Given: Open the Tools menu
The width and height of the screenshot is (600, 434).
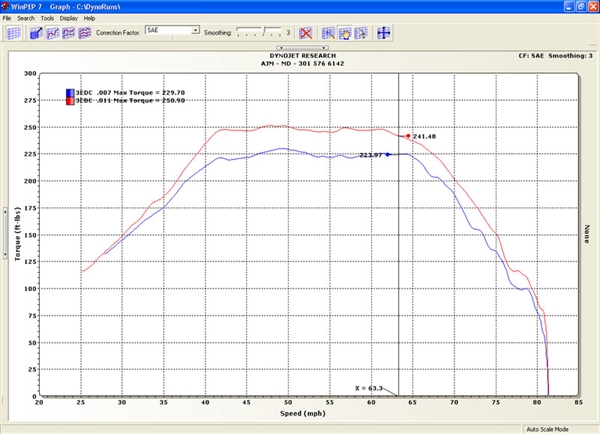Looking at the screenshot, I should [47, 18].
